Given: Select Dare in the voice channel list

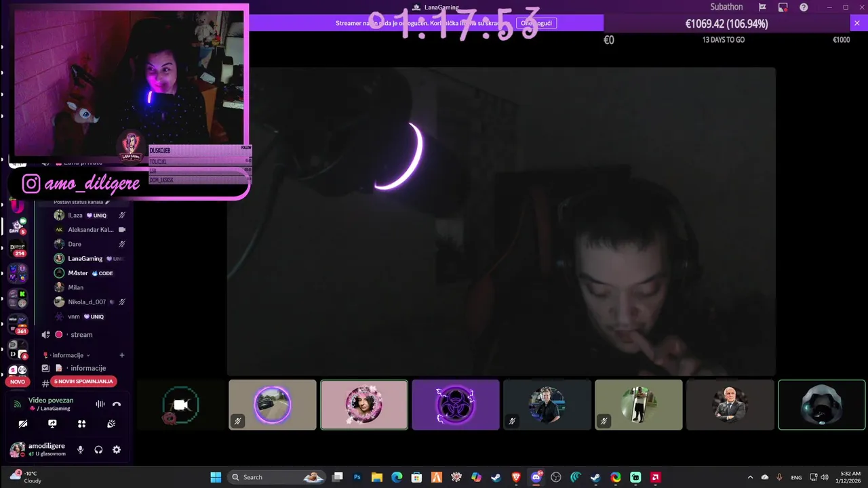Looking at the screenshot, I should coord(90,244).
